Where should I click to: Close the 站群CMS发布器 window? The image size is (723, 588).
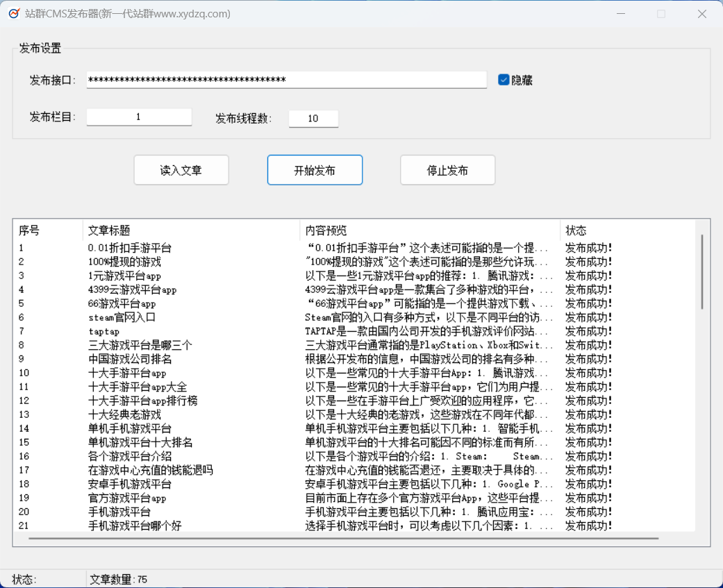click(702, 14)
